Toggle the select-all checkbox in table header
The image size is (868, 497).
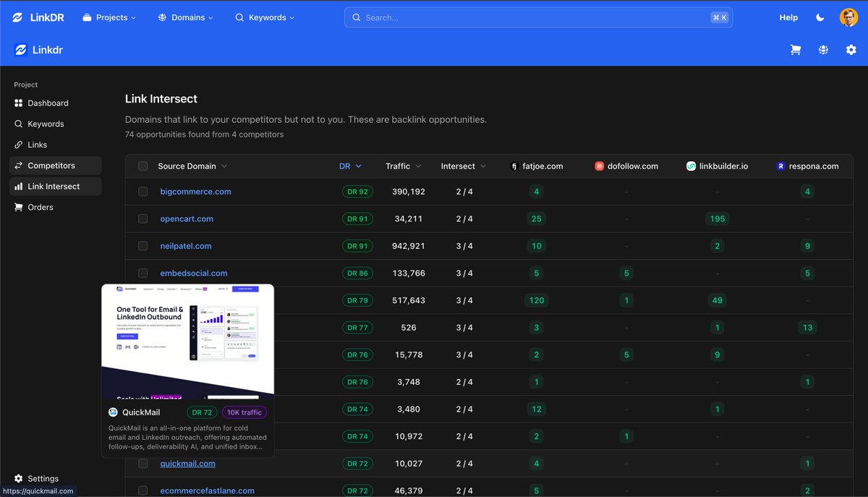(x=143, y=166)
